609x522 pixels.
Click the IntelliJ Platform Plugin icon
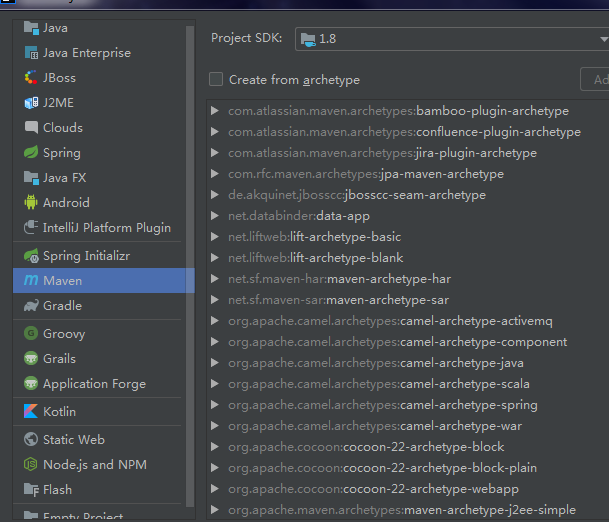coord(31,227)
